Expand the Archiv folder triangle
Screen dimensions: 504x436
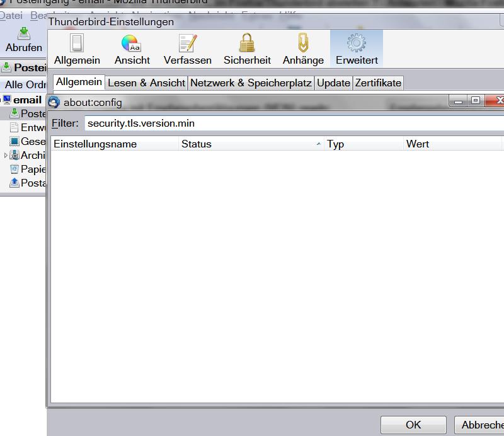point(6,155)
